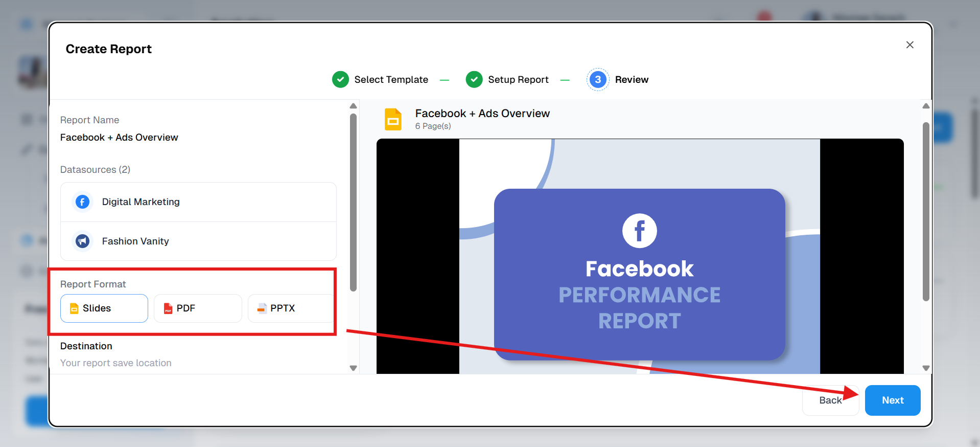Choose PDF report format

(198, 308)
